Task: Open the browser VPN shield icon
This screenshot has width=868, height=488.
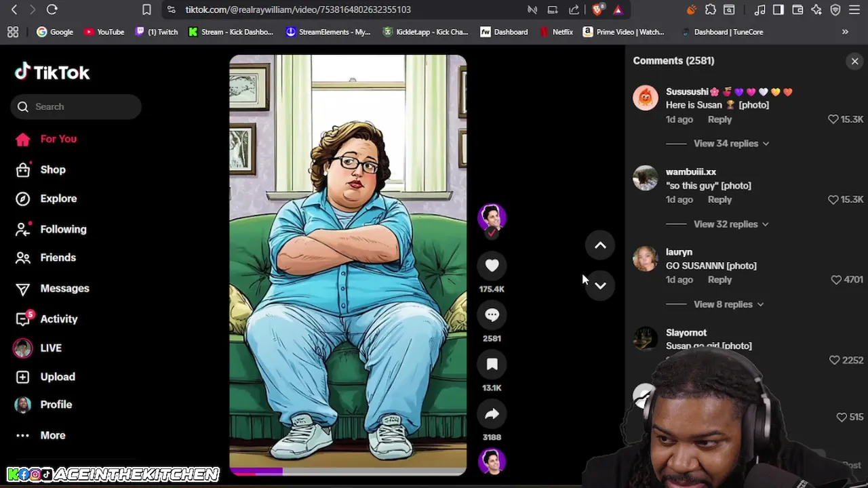Action: [835, 9]
